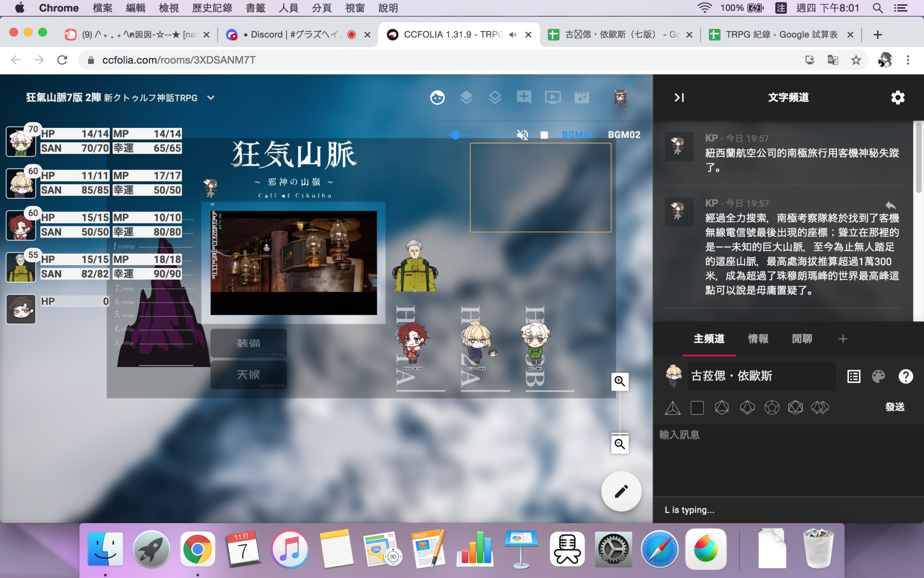Screen dimensions: 924x578
Task: Open dice help question mark
Action: pyautogui.click(x=906, y=376)
